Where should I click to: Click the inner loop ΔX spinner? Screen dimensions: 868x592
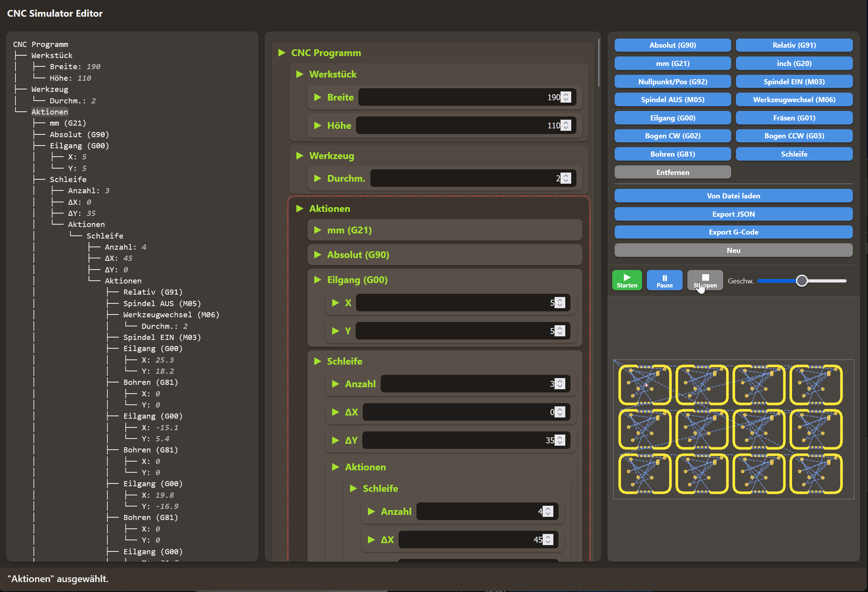tap(548, 540)
